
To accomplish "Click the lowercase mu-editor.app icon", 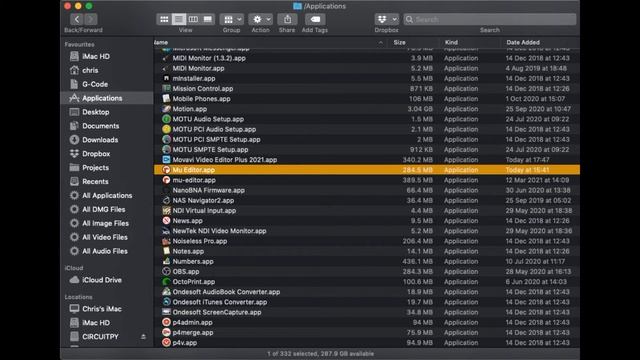I will [166, 180].
